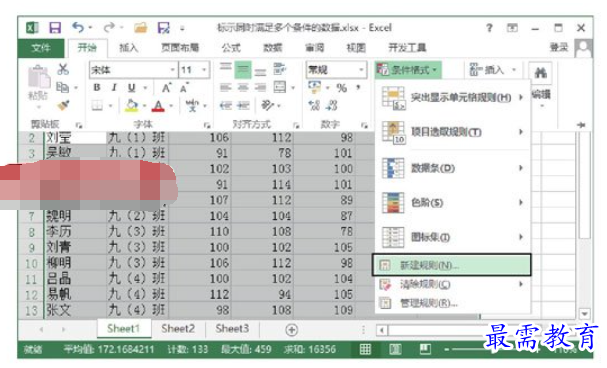Viewport: 607px width, 368px height.
Task: Click the Copy icon in clipboard group
Action: [62, 87]
